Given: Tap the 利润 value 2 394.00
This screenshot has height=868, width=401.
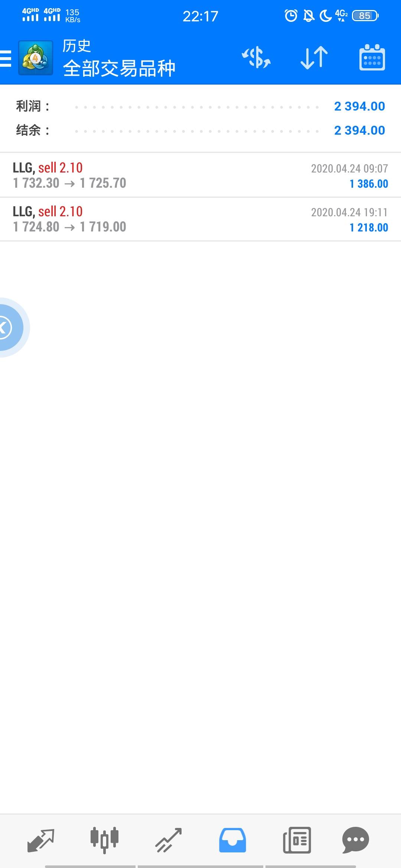Looking at the screenshot, I should tap(359, 106).
